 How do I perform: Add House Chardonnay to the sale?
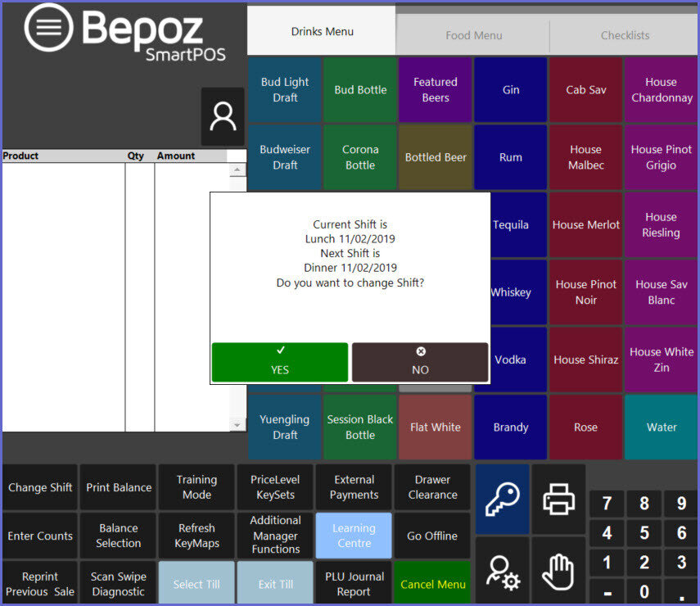pyautogui.click(x=660, y=90)
